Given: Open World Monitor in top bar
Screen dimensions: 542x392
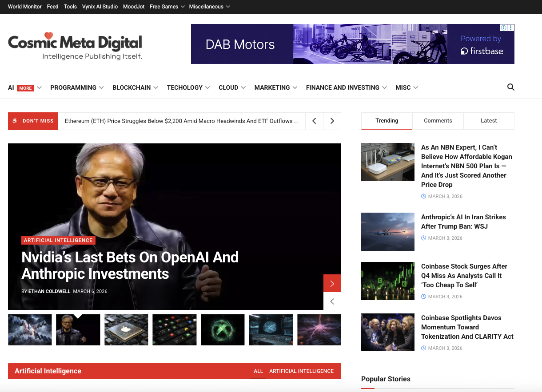Looking at the screenshot, I should click(x=25, y=7).
